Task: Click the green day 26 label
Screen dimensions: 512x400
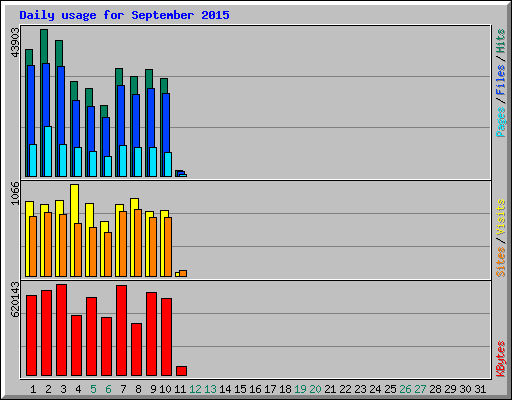Action: tap(405, 389)
